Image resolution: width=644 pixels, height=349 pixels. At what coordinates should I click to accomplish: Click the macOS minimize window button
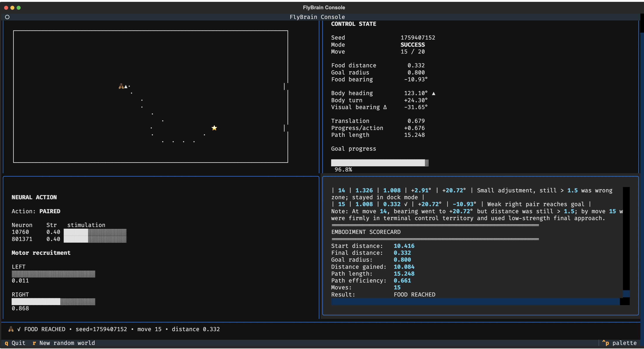click(x=12, y=8)
